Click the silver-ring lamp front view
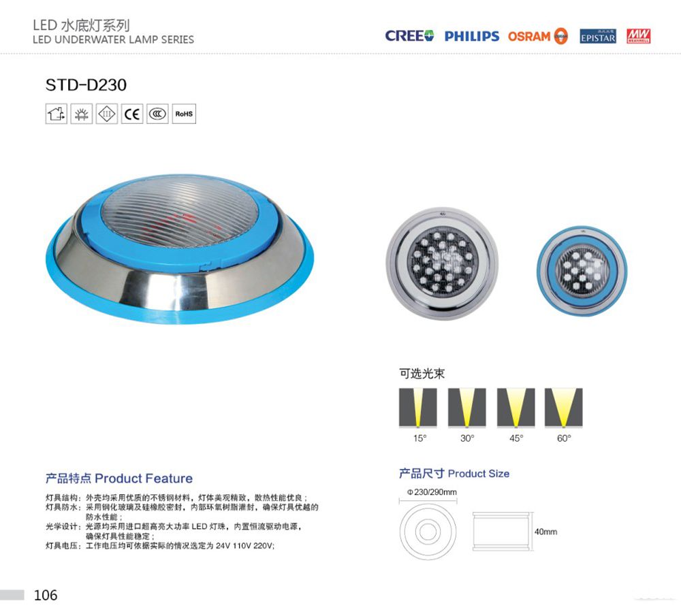Image resolution: width=681 pixels, height=616 pixels. [x=442, y=263]
